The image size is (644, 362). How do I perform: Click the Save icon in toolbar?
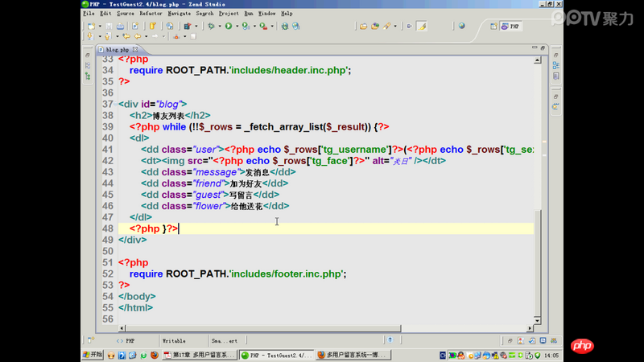coord(108,26)
